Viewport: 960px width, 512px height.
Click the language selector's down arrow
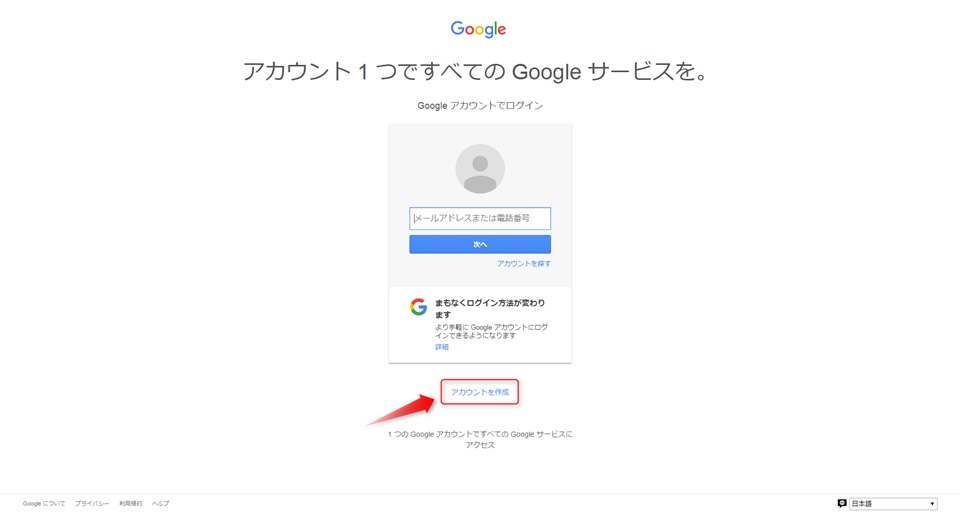pyautogui.click(x=932, y=504)
